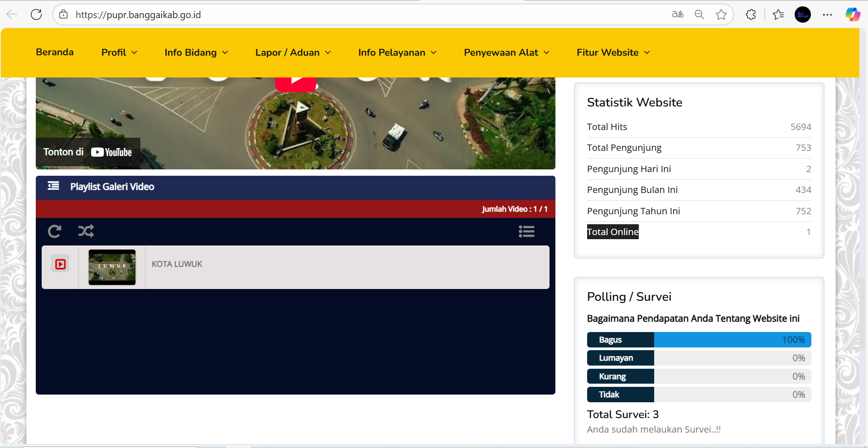868x448 pixels.
Task: Choose the Lumayan survey option
Action: coord(620,357)
